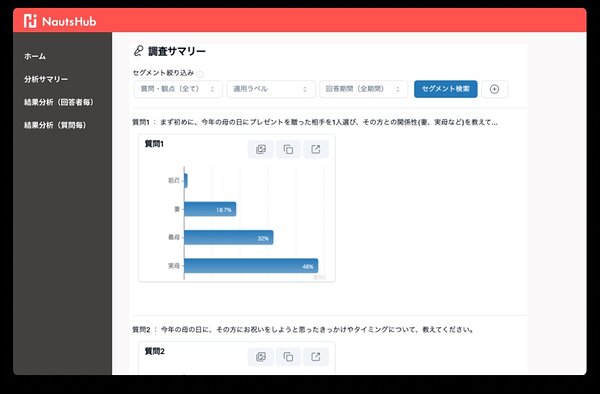Click the plus circle add-segment button

(494, 89)
